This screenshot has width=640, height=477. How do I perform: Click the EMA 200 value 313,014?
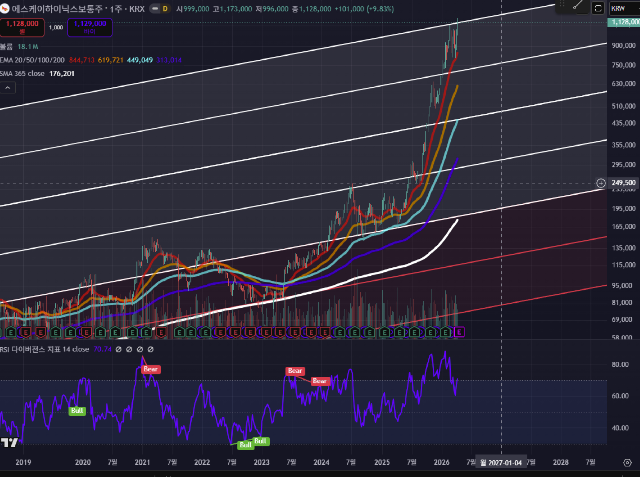(169, 60)
